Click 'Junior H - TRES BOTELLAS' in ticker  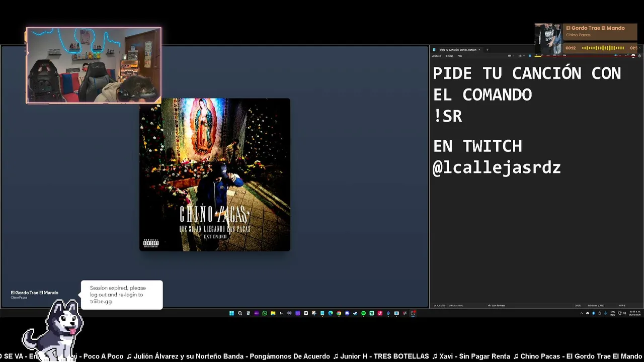tap(384, 356)
